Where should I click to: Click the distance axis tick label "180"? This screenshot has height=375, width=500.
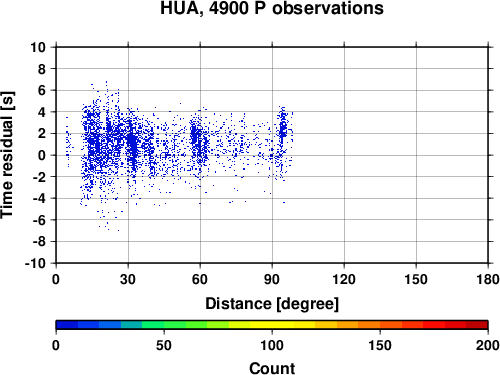488,279
